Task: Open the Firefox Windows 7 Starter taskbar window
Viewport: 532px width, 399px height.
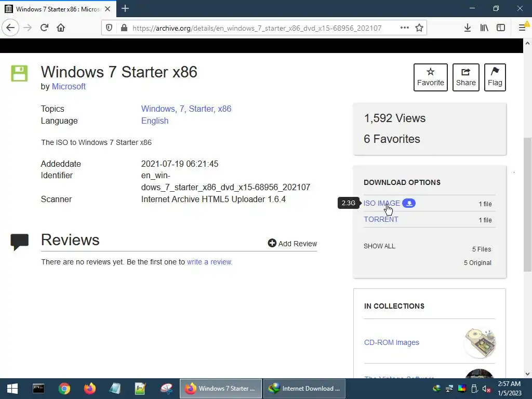Action: click(x=220, y=389)
